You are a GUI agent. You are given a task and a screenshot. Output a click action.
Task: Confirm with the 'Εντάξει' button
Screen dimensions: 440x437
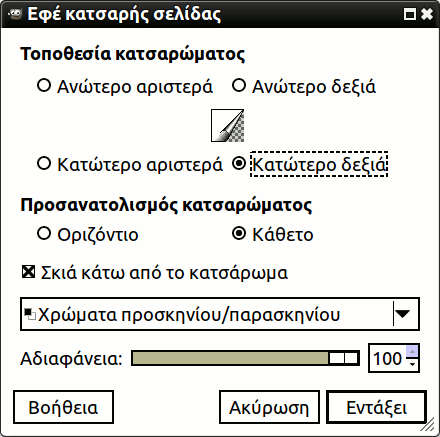pyautogui.click(x=376, y=407)
